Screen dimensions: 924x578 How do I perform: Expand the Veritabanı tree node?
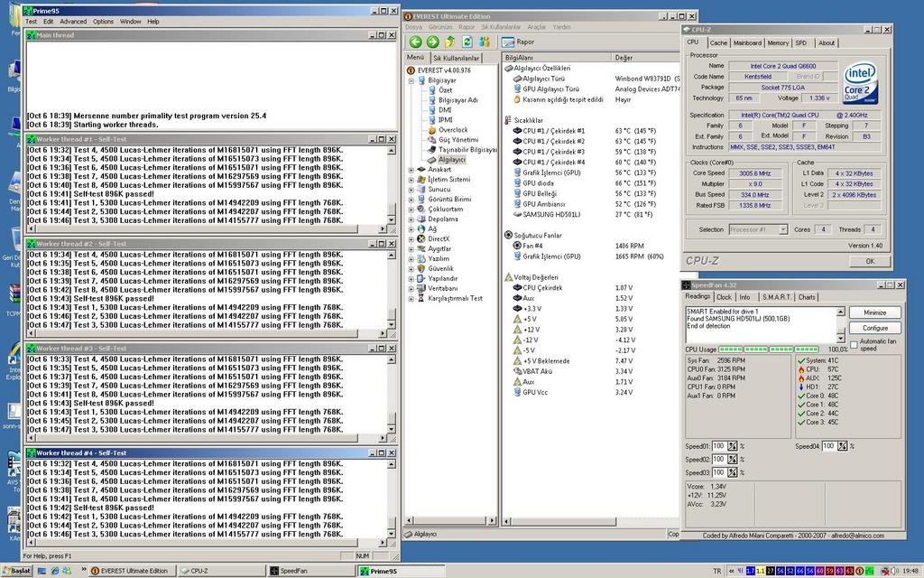[x=411, y=289]
